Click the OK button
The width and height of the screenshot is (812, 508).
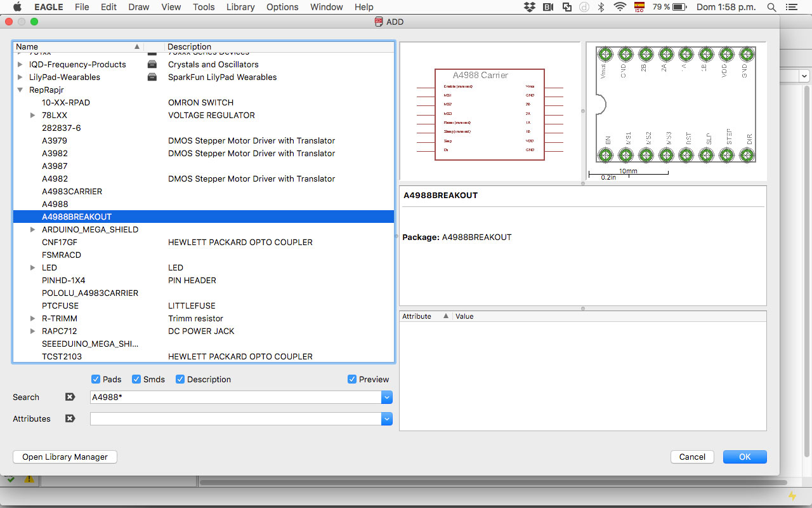745,457
